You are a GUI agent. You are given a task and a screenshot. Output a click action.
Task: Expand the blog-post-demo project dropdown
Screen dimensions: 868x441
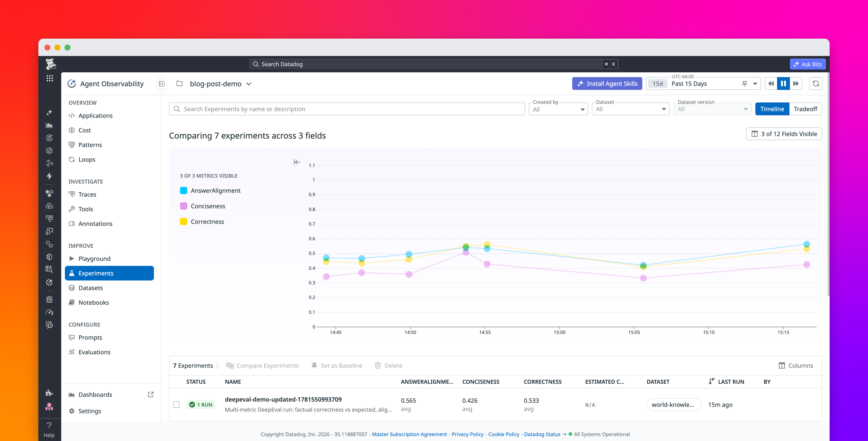coord(249,84)
